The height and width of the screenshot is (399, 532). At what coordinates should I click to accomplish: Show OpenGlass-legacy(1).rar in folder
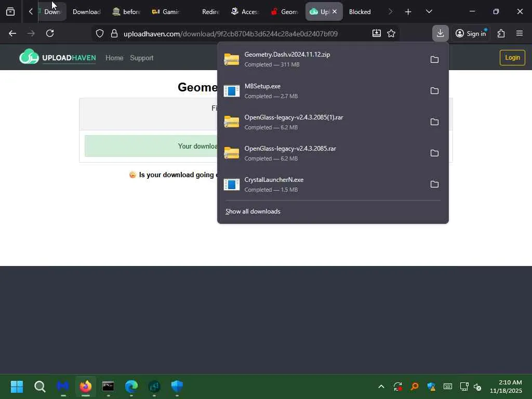[434, 122]
